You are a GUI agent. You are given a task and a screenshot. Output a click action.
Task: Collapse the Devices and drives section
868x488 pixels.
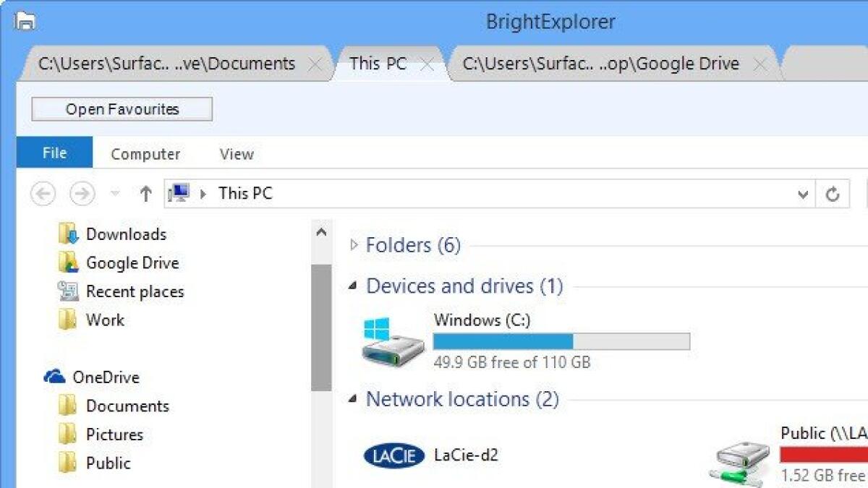(352, 285)
